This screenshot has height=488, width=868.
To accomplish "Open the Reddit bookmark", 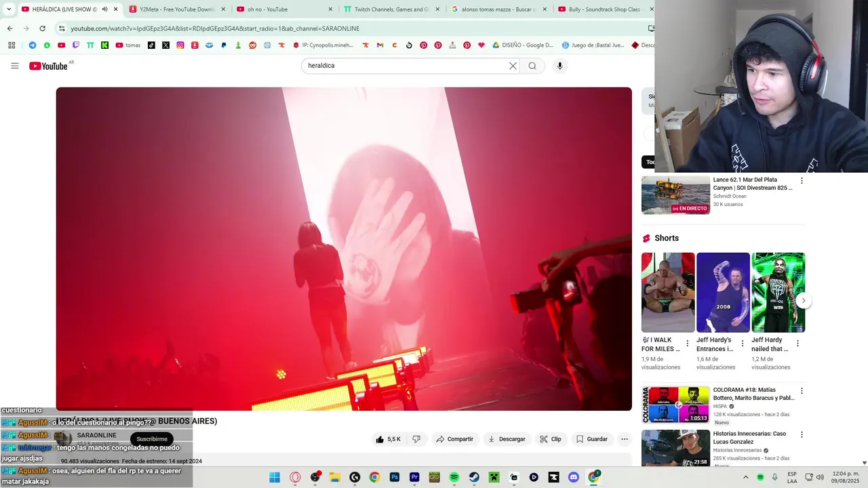I will coord(253,45).
